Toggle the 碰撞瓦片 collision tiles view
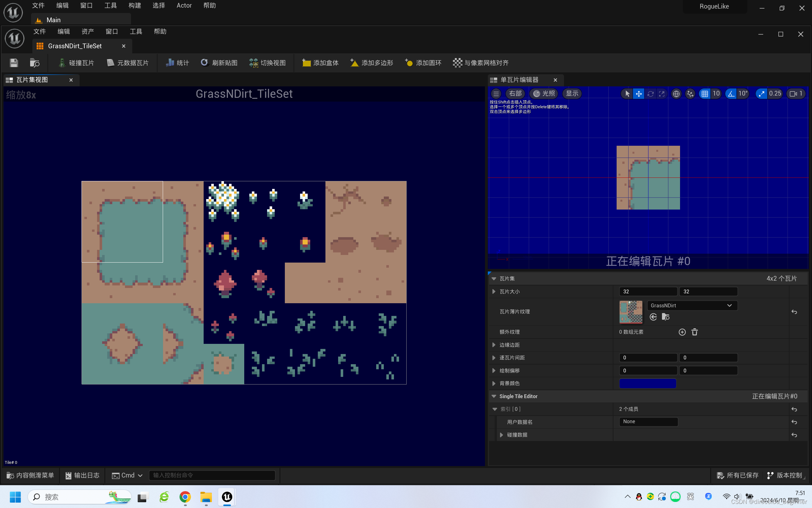 coord(76,63)
